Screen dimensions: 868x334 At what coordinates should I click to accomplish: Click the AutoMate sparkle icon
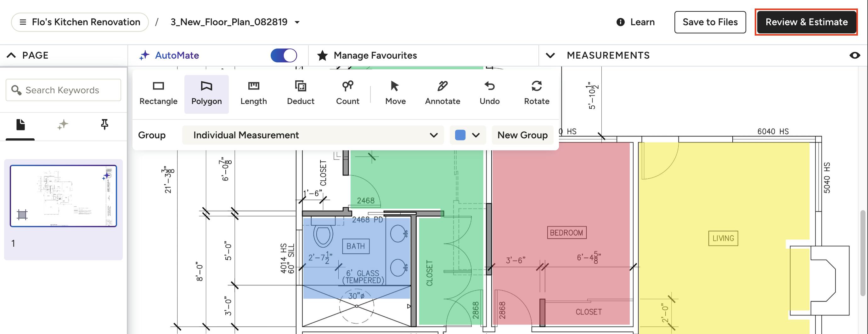(x=144, y=55)
